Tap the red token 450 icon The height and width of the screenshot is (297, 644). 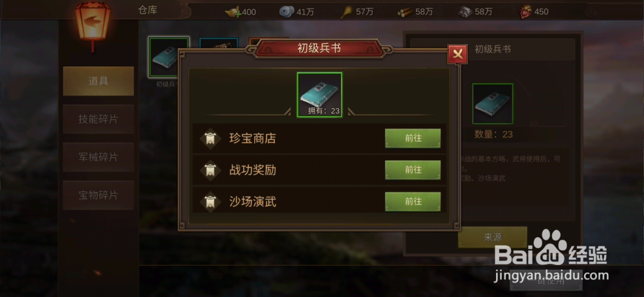click(x=525, y=12)
